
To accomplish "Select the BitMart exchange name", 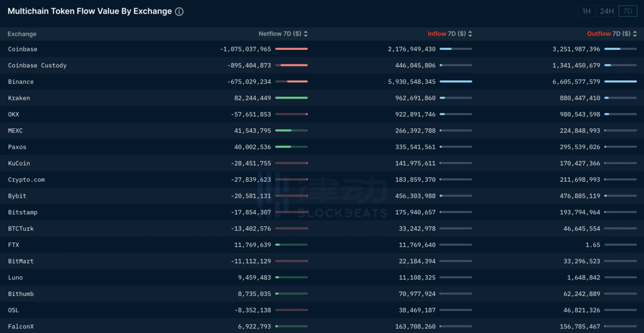I will tap(21, 261).
